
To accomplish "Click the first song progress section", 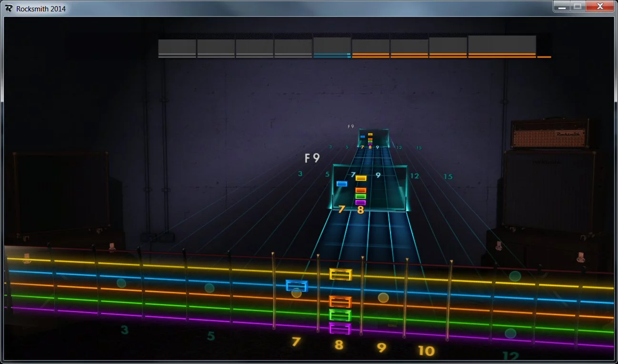I will click(x=177, y=48).
